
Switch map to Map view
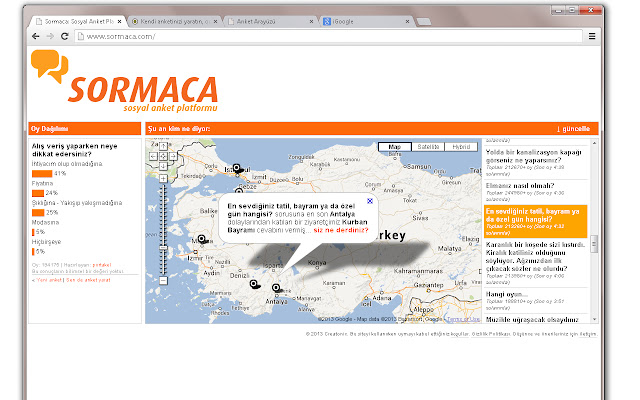(395, 147)
